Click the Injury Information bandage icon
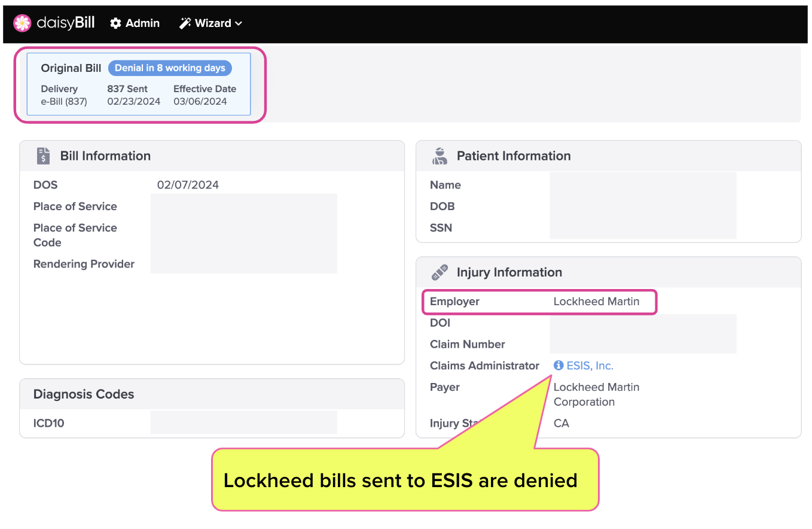Screen dimensions: 812x529 click(x=439, y=273)
